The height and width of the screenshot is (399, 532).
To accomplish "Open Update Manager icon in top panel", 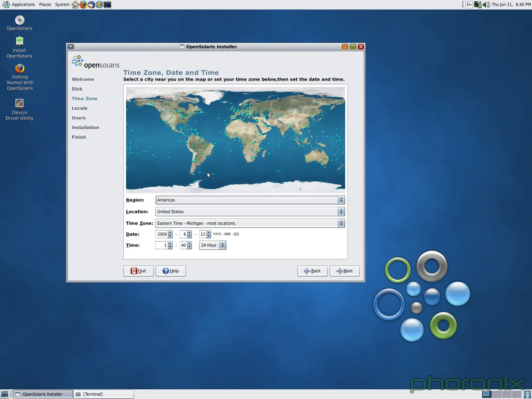I will tap(99, 5).
